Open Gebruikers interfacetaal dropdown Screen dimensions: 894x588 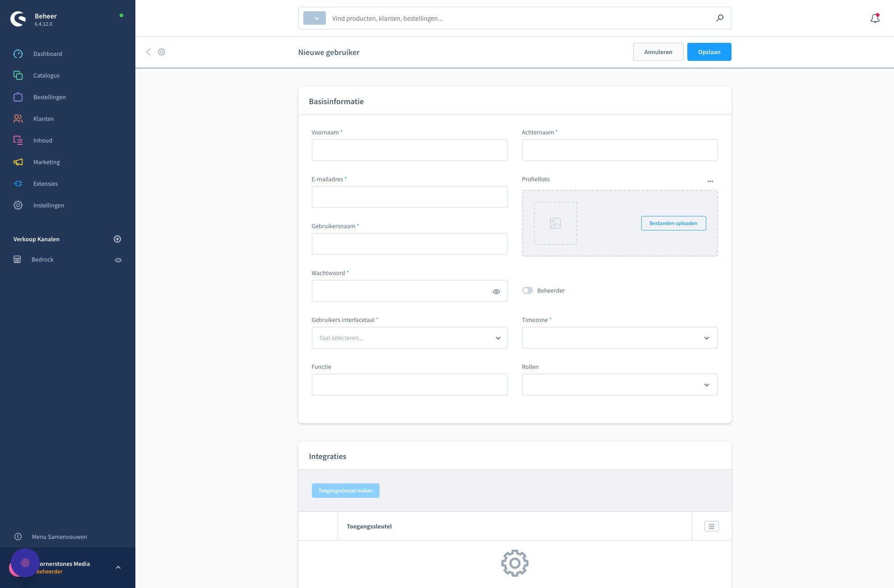coord(409,338)
